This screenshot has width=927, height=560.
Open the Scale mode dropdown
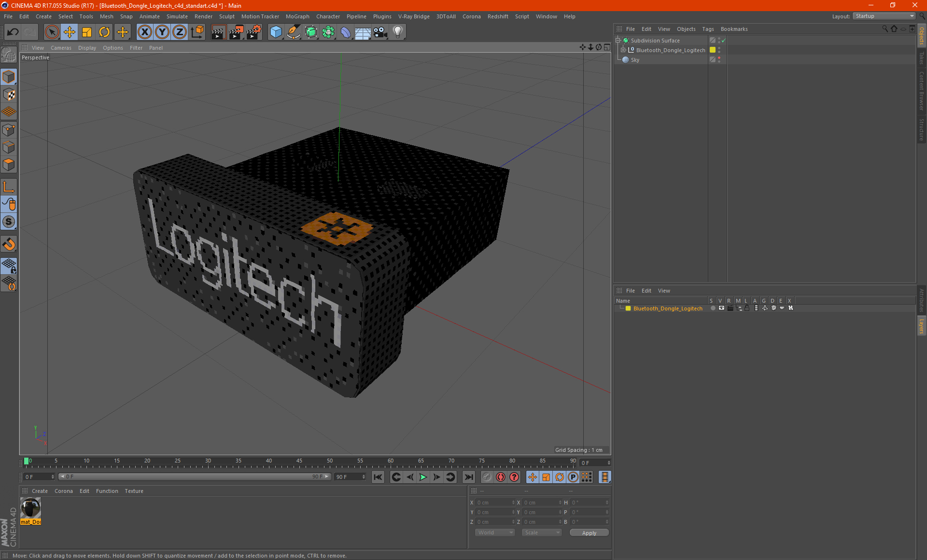542,532
